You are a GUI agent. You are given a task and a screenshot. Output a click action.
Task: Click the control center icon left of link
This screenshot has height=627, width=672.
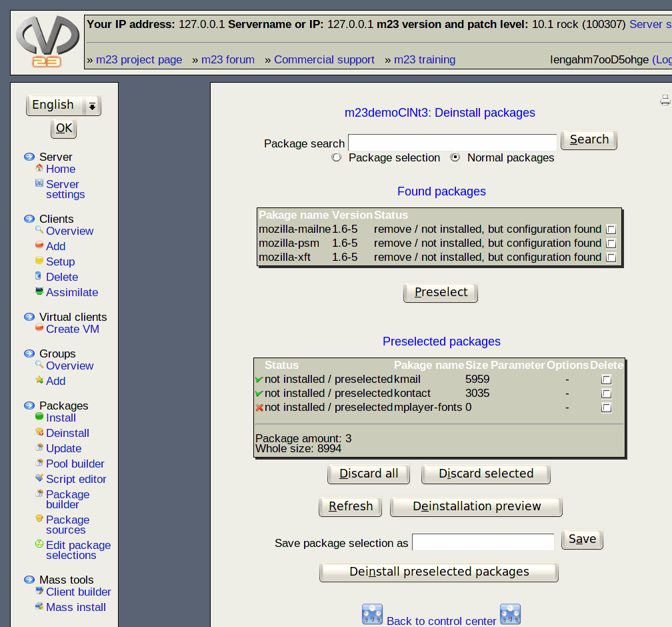tap(372, 614)
